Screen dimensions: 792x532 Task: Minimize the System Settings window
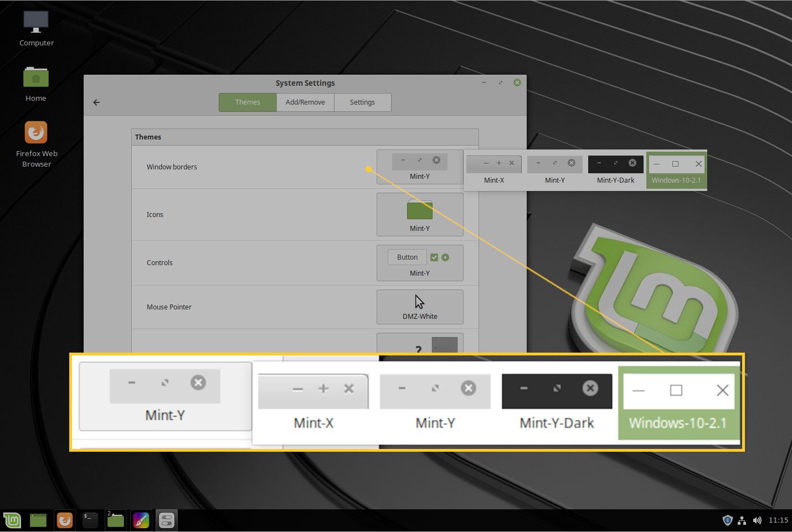(x=484, y=82)
